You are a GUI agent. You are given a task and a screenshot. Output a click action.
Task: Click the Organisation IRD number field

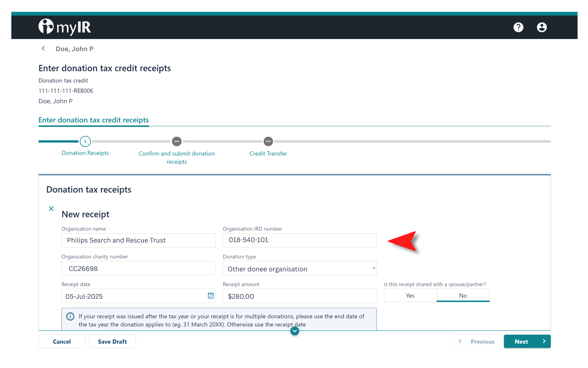pyautogui.click(x=300, y=240)
